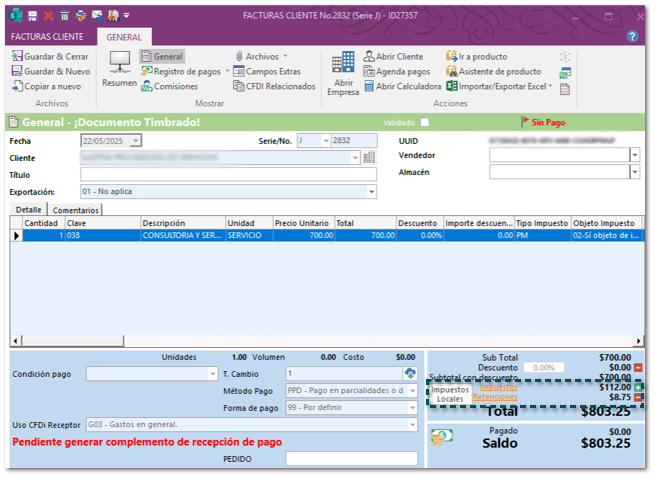Click the client lookup icon beside Cliente field
The width and height of the screenshot is (655, 477).
pyautogui.click(x=369, y=158)
